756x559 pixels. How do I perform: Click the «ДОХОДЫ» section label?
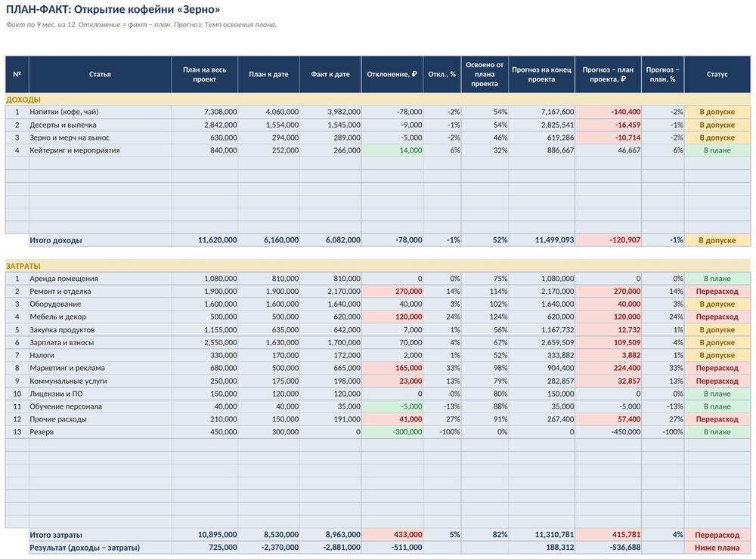tap(23, 100)
